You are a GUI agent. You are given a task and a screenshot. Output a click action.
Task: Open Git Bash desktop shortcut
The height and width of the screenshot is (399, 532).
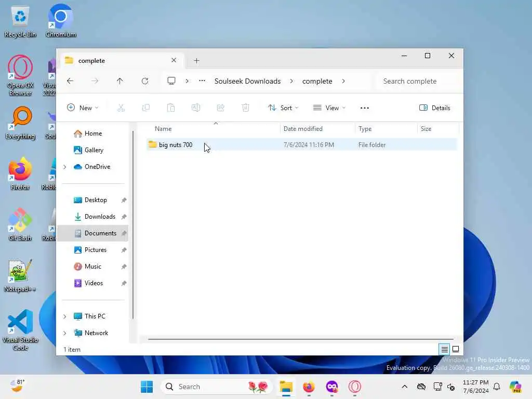point(20,224)
